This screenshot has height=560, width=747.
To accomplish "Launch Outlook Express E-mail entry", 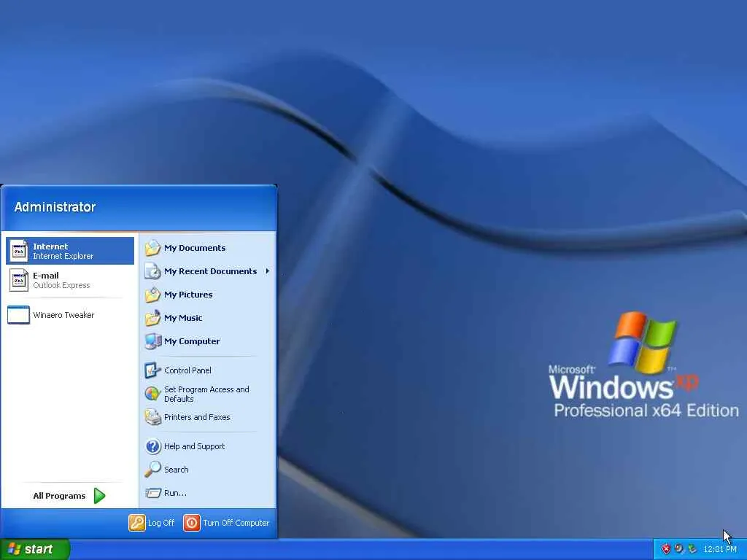I will click(x=70, y=280).
